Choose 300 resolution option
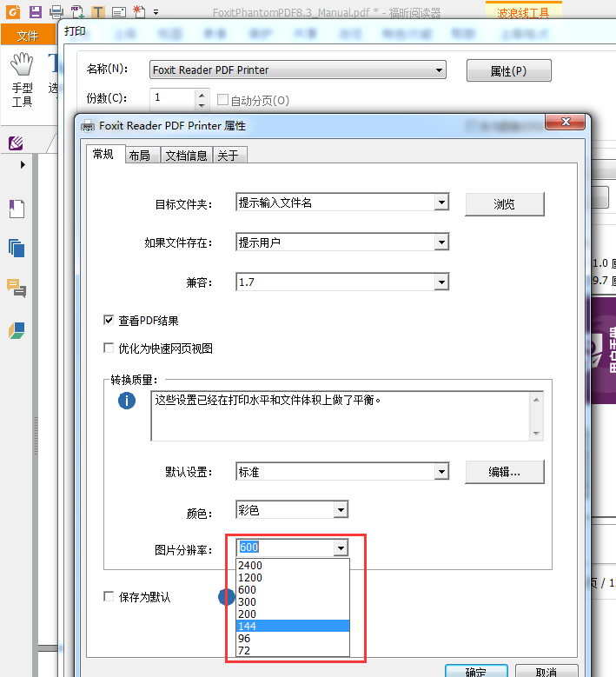Screen dimensions: 616x677 point(293,601)
